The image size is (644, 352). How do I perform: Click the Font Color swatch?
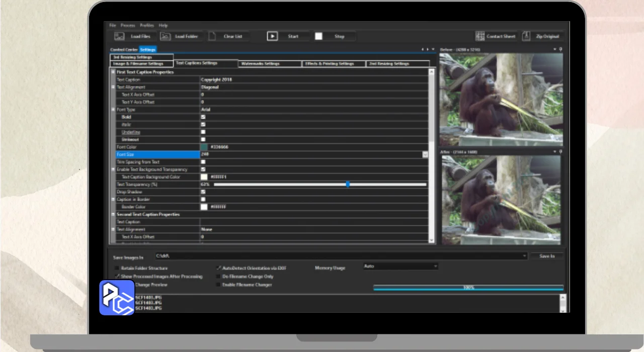point(204,147)
